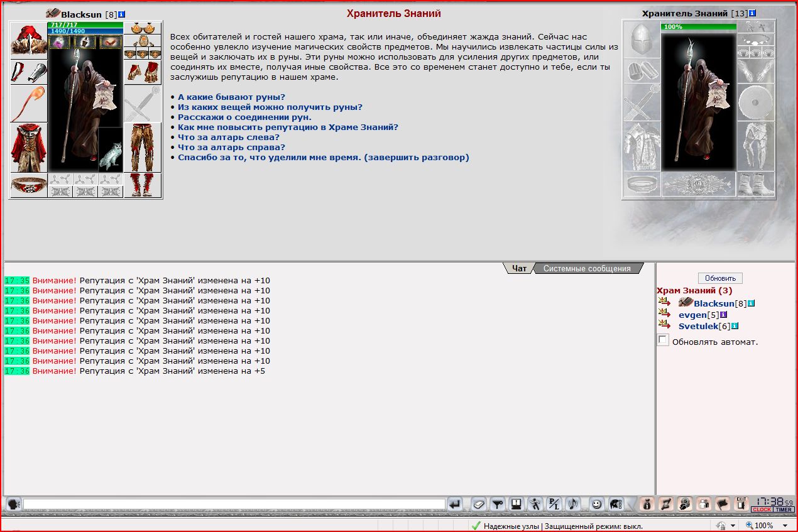Click the P/L icon in chat toolbar

point(554,504)
